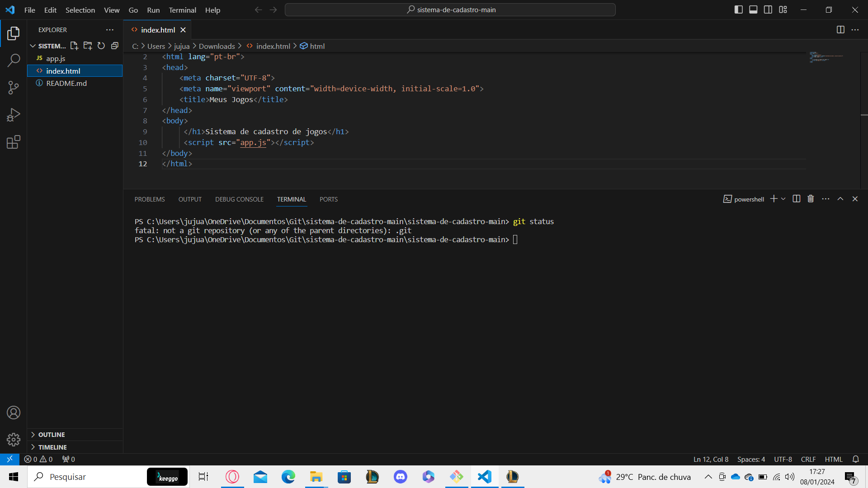Collapse the SISTEM... folder section

tap(48, 46)
